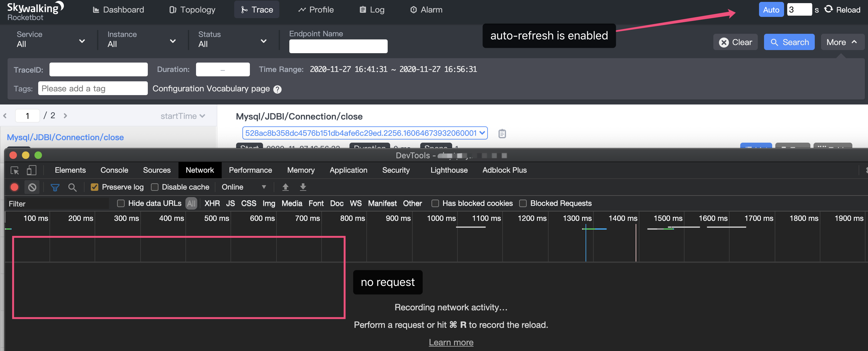Open network search magnifier icon
Viewport: 868px width, 351px height.
(x=72, y=187)
